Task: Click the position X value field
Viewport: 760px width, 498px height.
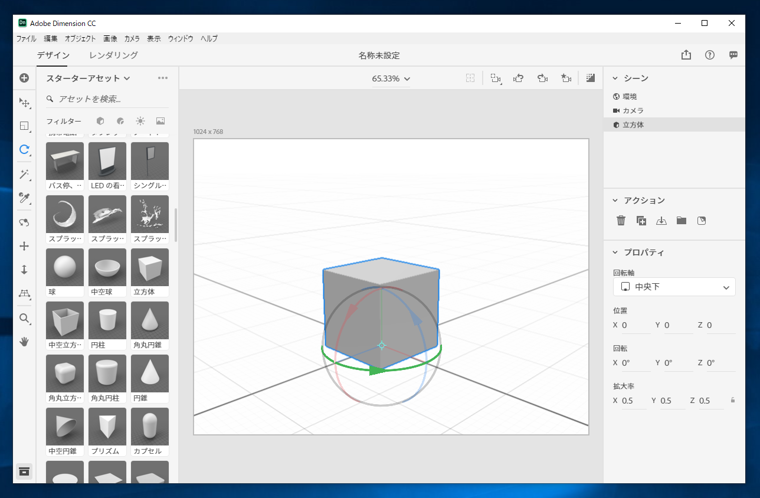Action: tap(635, 325)
